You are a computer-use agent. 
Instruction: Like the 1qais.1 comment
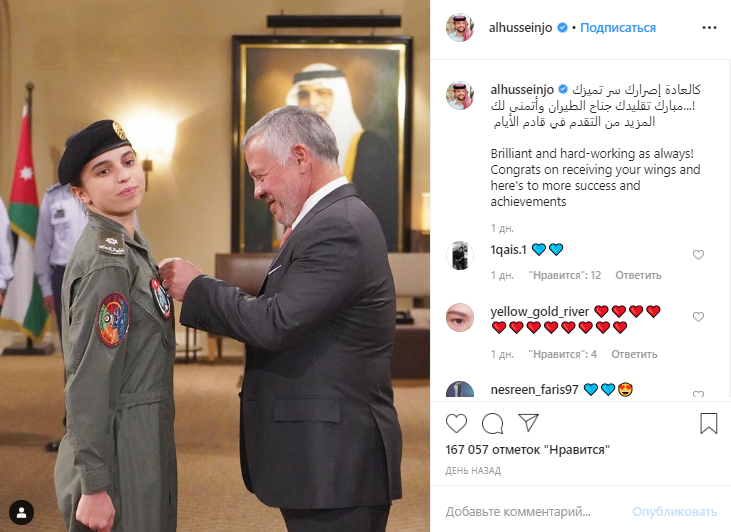698,255
